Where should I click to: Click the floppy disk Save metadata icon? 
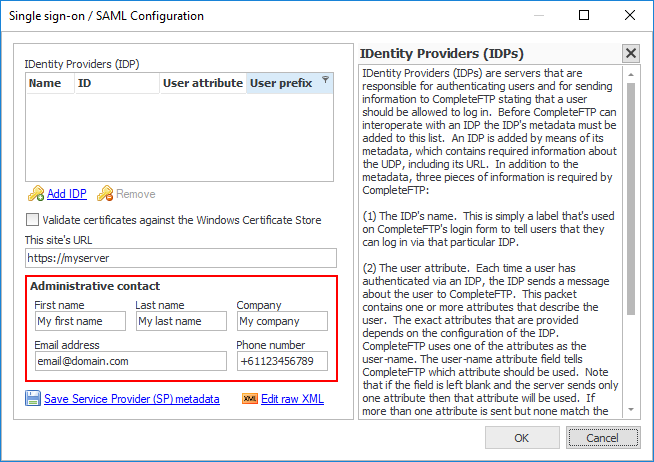click(x=33, y=399)
